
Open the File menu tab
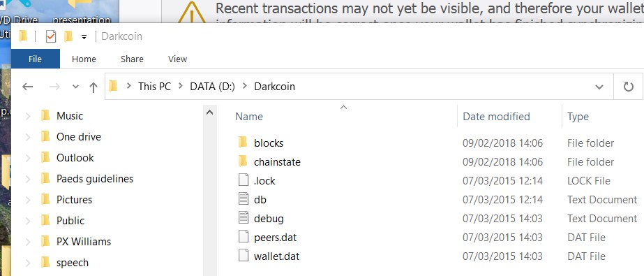pyautogui.click(x=36, y=59)
